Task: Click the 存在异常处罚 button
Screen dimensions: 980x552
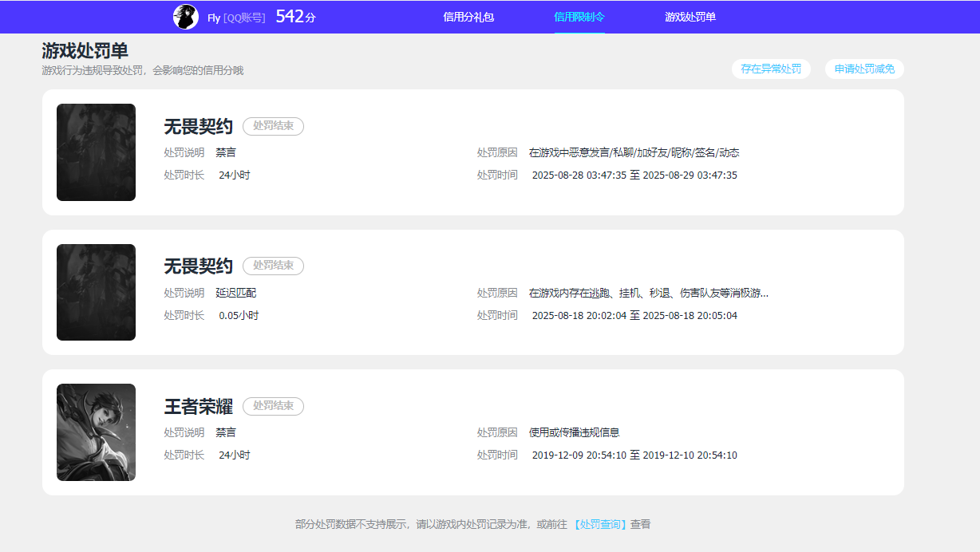Action: [x=770, y=69]
